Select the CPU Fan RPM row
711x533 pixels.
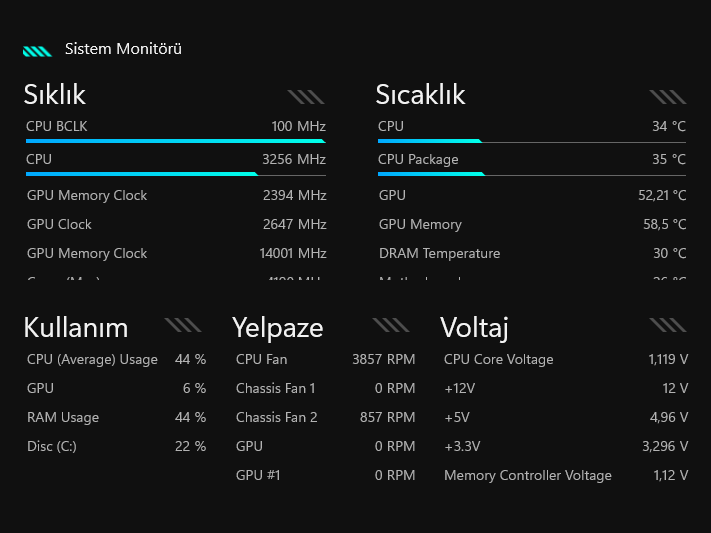[325, 359]
